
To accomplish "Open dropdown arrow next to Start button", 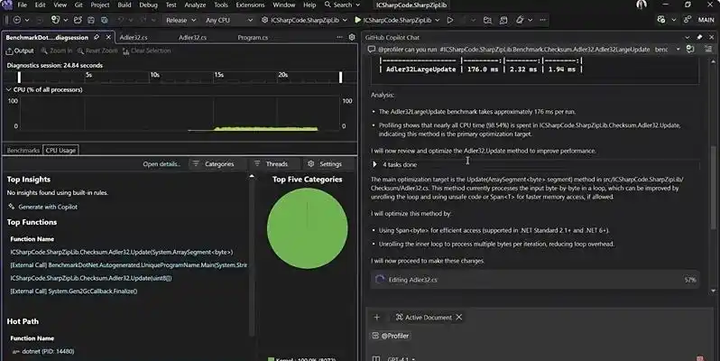I will 437,20.
